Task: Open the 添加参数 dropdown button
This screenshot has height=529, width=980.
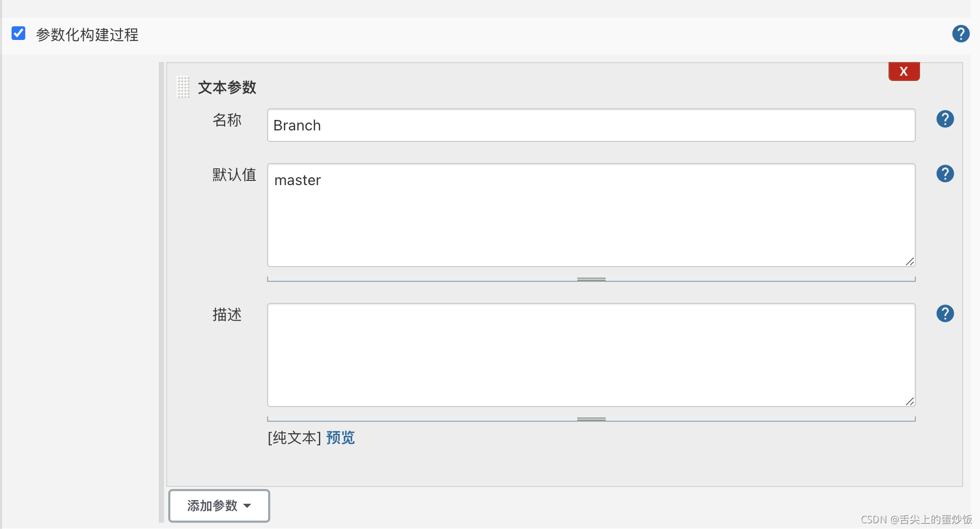Action: pyautogui.click(x=219, y=506)
